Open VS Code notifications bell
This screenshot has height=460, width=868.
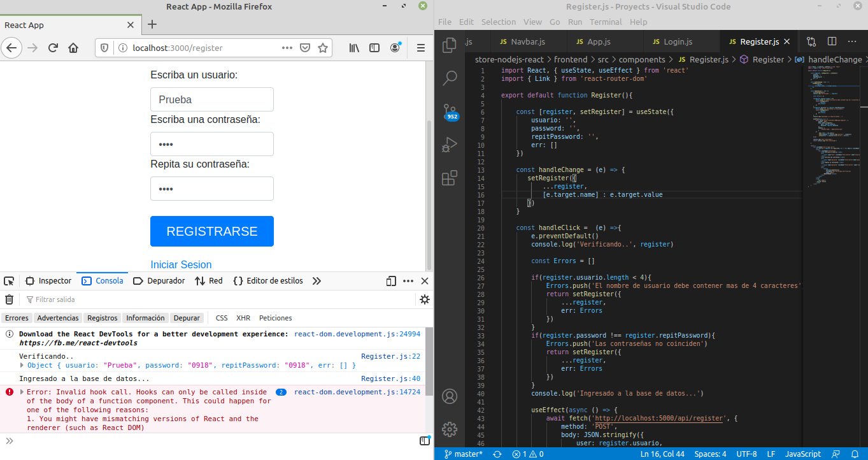854,454
